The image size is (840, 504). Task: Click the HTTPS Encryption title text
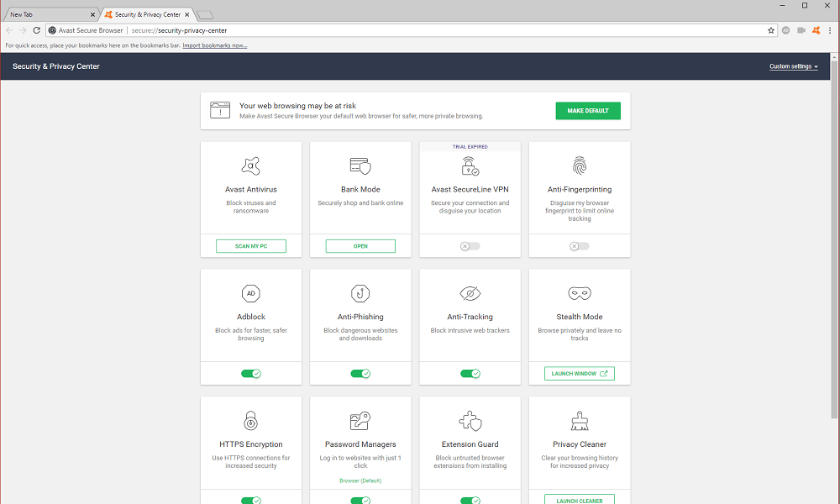coord(250,444)
